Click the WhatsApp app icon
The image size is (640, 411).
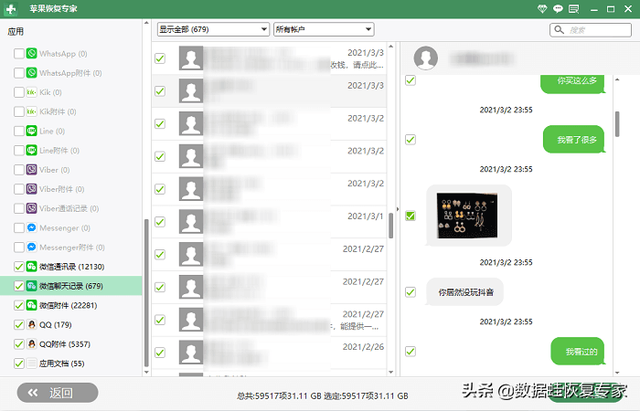click(31, 53)
